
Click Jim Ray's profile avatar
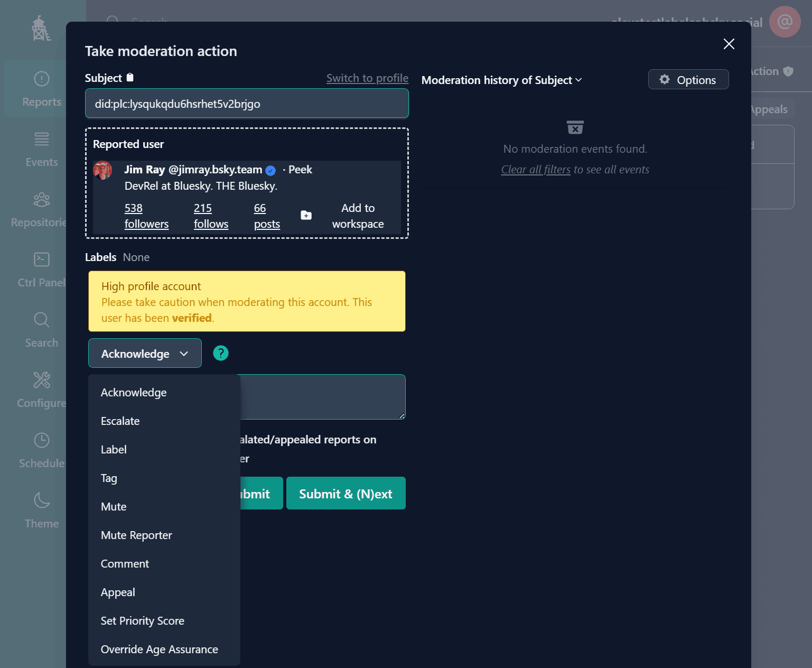point(102,171)
